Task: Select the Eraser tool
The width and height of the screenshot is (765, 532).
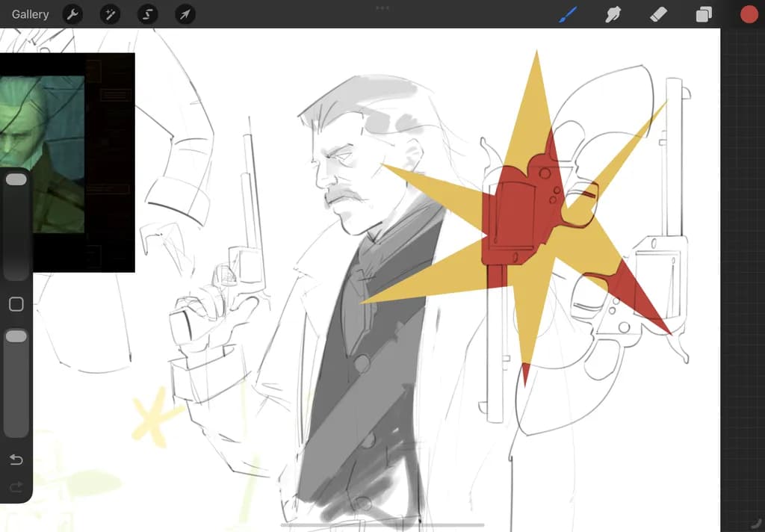Action: tap(658, 14)
